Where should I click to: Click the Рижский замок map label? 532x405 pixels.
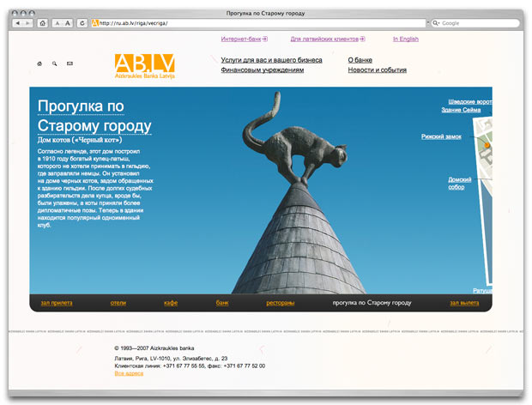(441, 136)
